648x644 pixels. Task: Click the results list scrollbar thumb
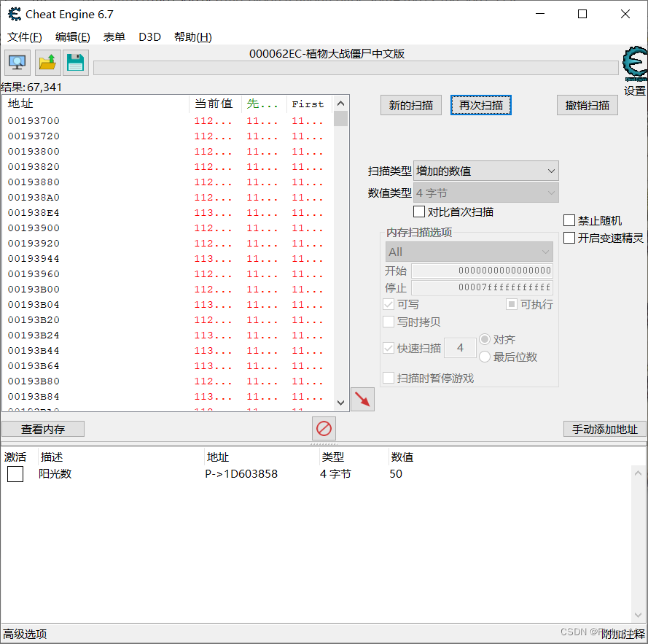[x=341, y=118]
